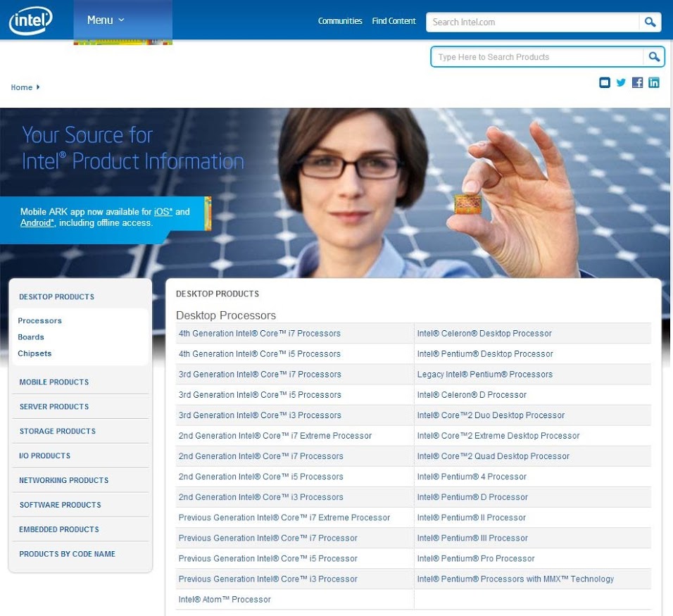This screenshot has height=616, width=673.
Task: Expand Server Products section
Action: (x=54, y=406)
